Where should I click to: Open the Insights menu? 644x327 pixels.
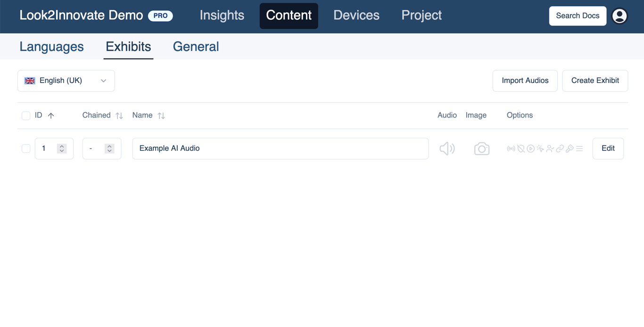pyautogui.click(x=222, y=16)
